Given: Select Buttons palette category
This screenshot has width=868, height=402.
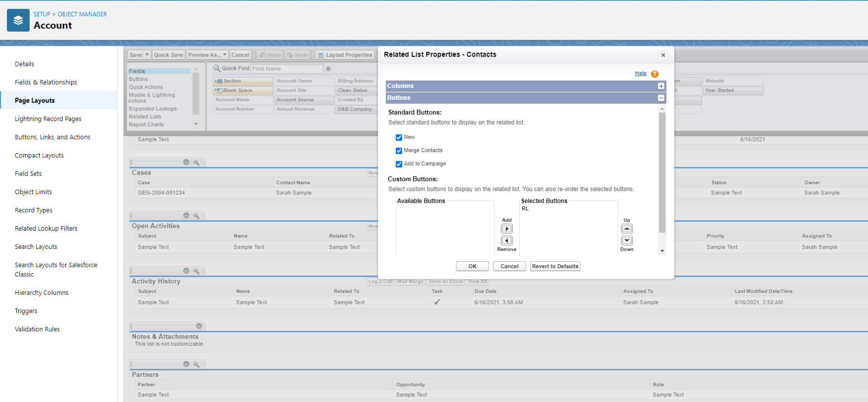Looking at the screenshot, I should click(x=138, y=79).
